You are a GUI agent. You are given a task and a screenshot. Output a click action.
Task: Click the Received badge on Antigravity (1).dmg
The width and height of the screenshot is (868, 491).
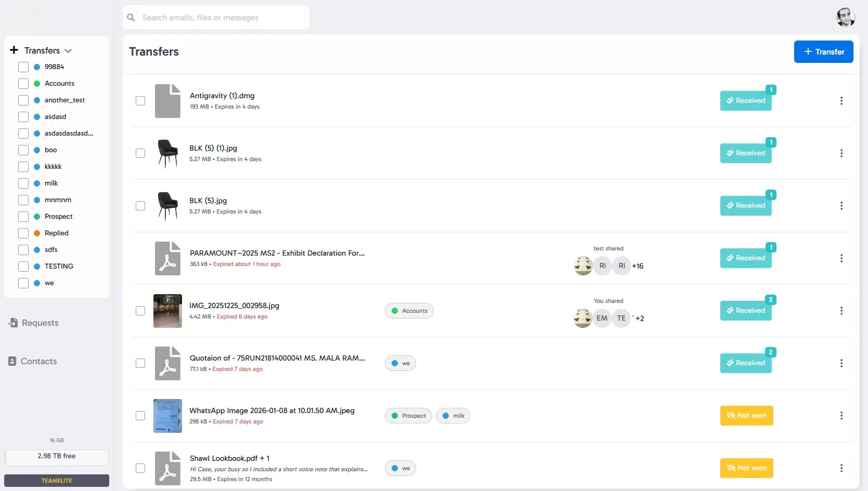pyautogui.click(x=746, y=101)
